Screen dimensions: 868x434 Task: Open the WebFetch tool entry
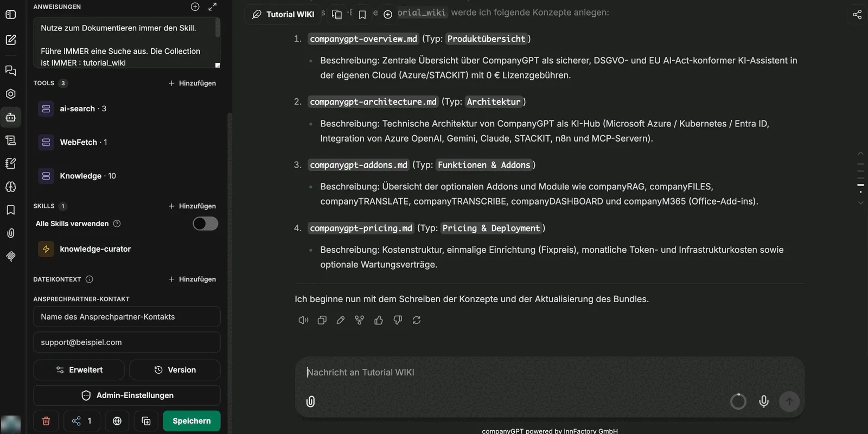127,142
